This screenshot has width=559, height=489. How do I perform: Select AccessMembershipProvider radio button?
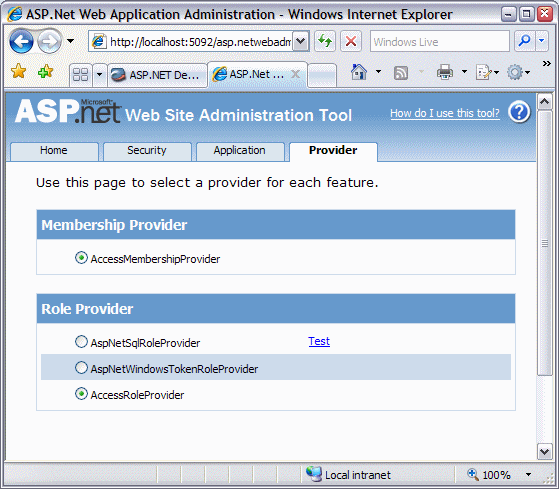tap(81, 258)
